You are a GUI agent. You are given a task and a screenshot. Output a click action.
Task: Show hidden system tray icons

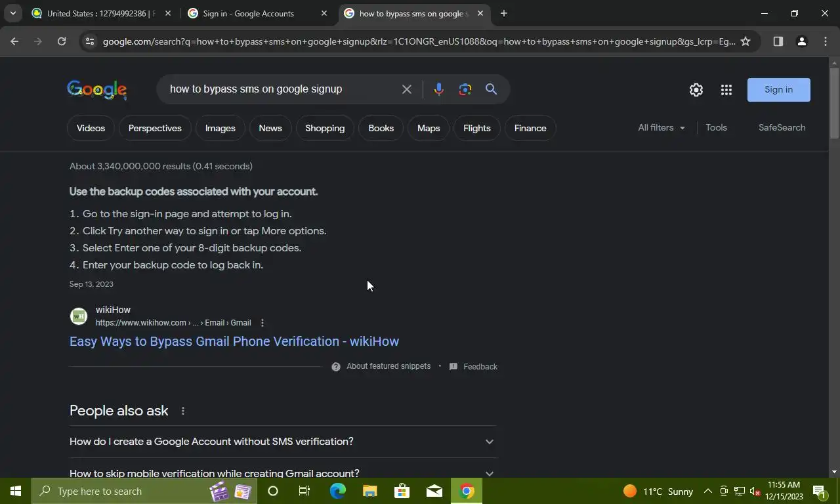[x=707, y=491]
